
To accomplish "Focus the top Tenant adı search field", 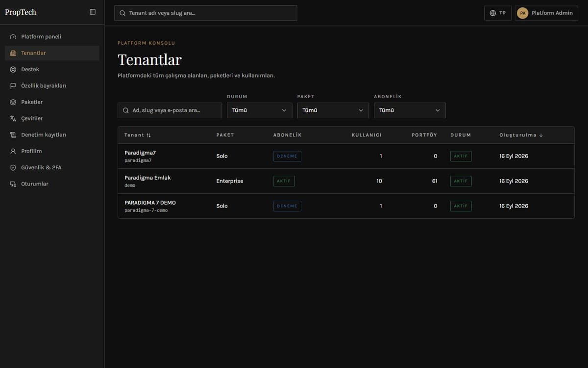I will coord(205,13).
